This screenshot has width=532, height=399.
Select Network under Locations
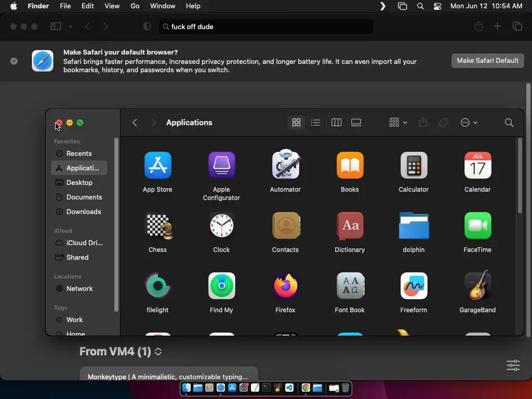click(x=78, y=289)
